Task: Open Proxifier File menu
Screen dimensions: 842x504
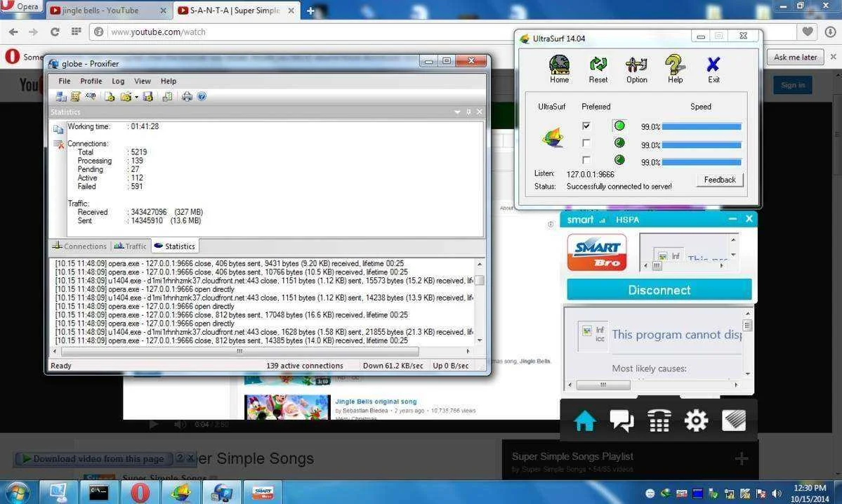Action: (x=65, y=81)
